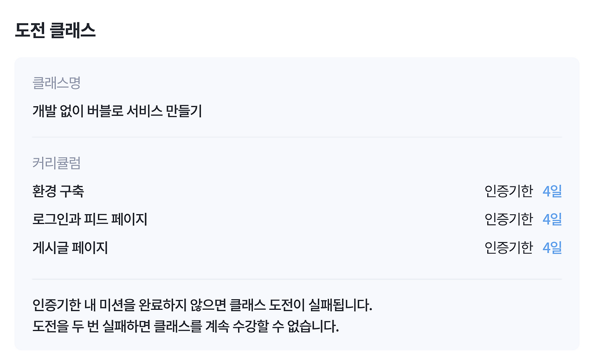Click blue '4일' deadline for 로그인과 피드 페이지
Screen dimensions: 594x364
pyautogui.click(x=552, y=219)
